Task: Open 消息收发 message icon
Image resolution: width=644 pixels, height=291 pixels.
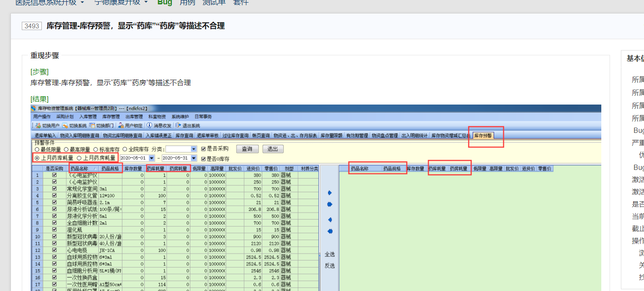Action: (149, 125)
